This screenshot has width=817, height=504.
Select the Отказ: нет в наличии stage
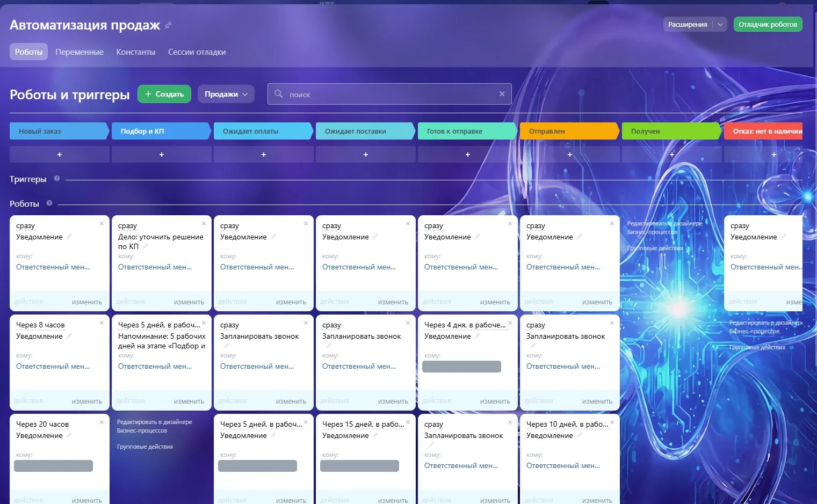[x=763, y=131]
